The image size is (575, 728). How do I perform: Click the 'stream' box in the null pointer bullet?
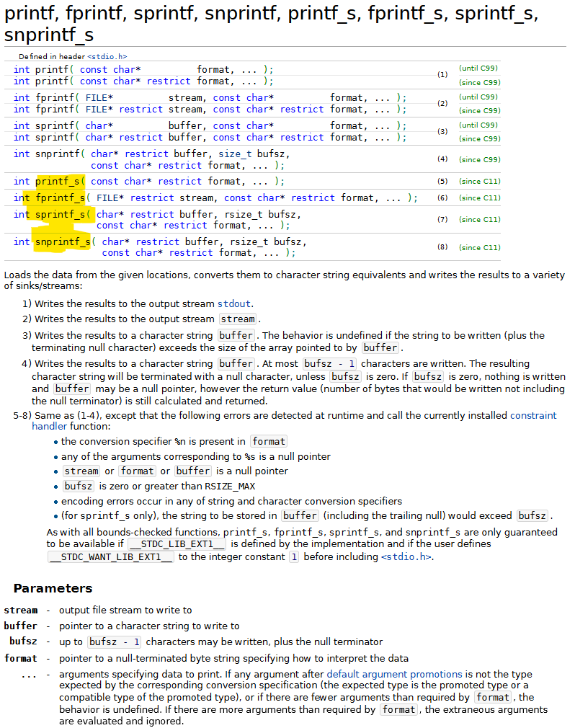[81, 471]
